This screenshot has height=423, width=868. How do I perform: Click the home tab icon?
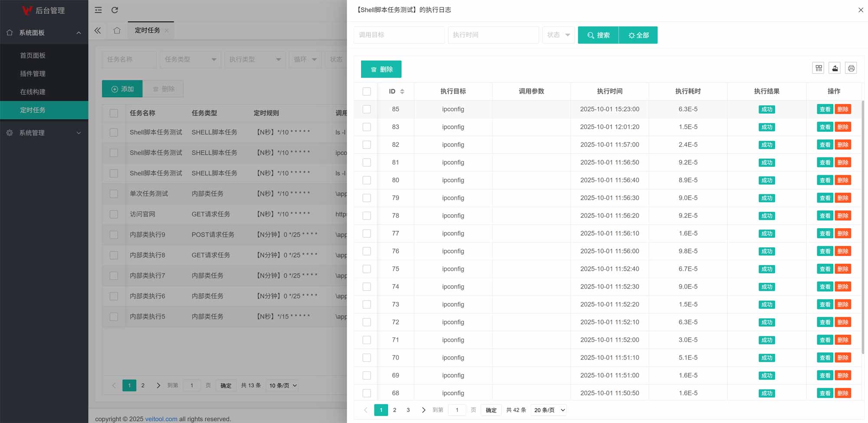click(x=117, y=30)
